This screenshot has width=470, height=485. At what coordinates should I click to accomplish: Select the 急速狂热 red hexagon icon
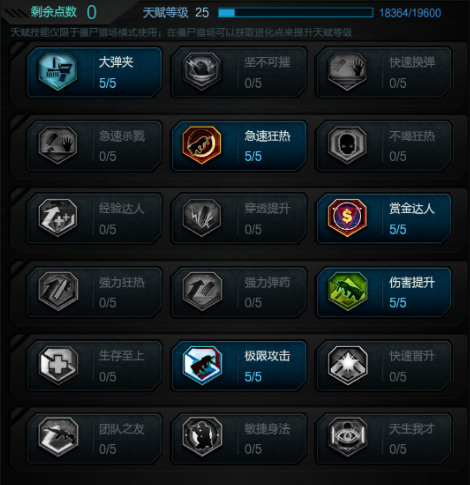point(202,145)
